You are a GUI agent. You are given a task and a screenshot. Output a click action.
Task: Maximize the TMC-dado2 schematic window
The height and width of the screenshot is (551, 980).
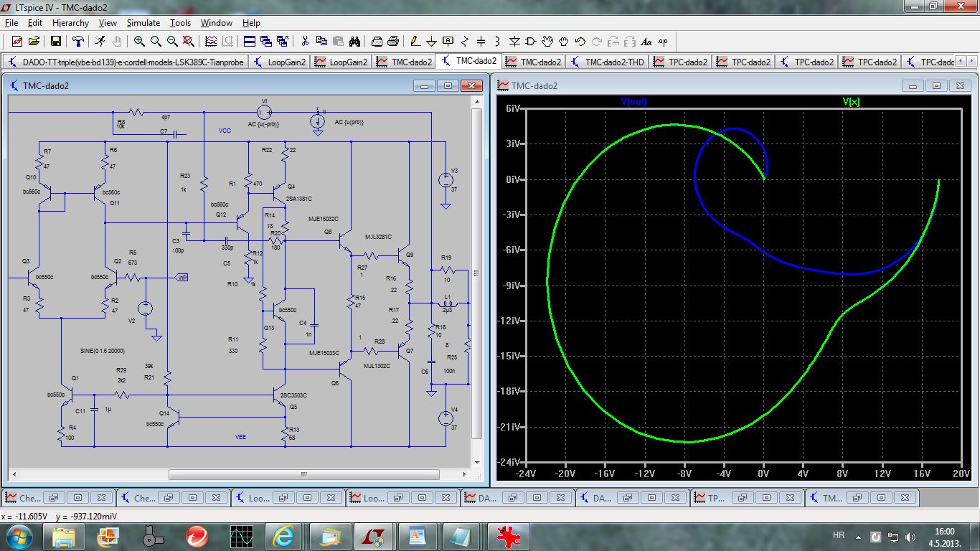point(448,85)
